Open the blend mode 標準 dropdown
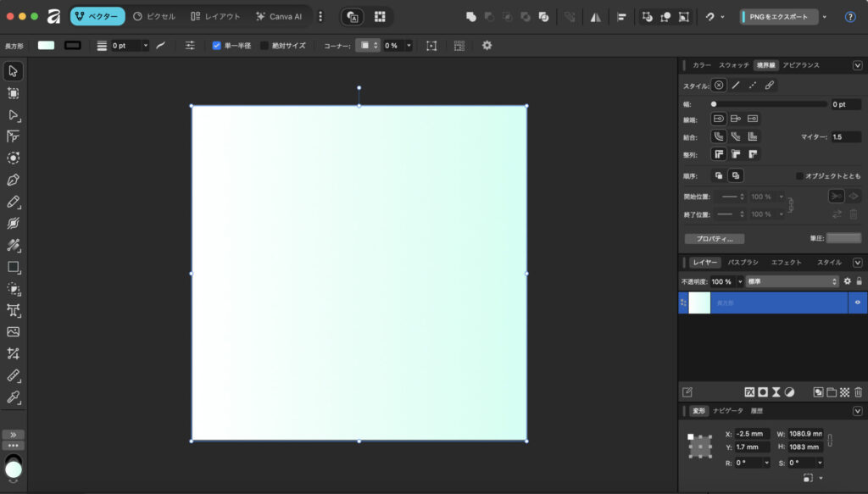This screenshot has width=868, height=494. pyautogui.click(x=791, y=281)
